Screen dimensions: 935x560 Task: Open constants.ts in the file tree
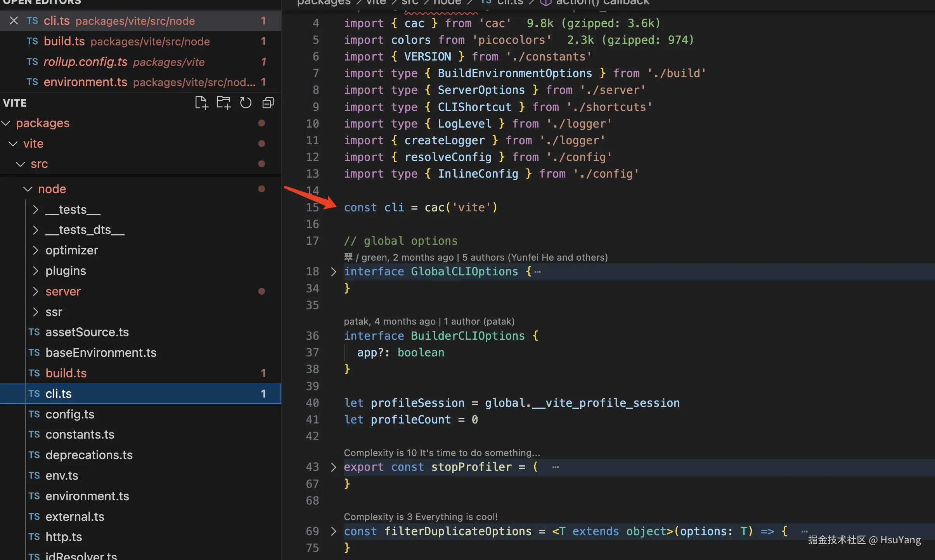tap(80, 435)
